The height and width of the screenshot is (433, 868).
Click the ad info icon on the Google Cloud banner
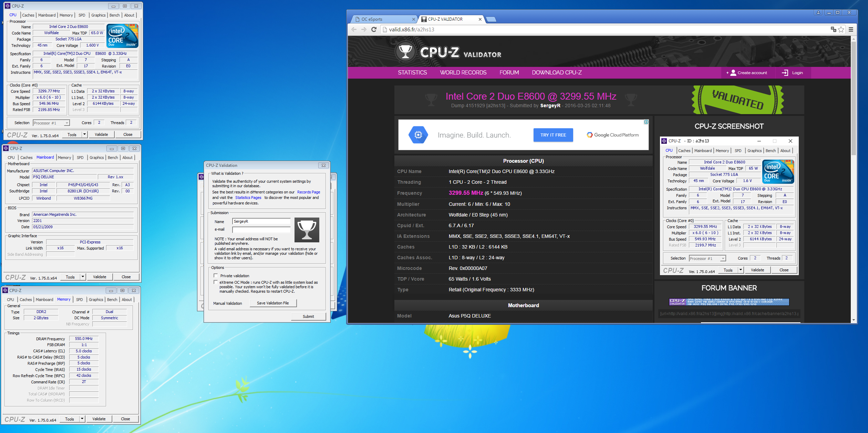tap(646, 122)
